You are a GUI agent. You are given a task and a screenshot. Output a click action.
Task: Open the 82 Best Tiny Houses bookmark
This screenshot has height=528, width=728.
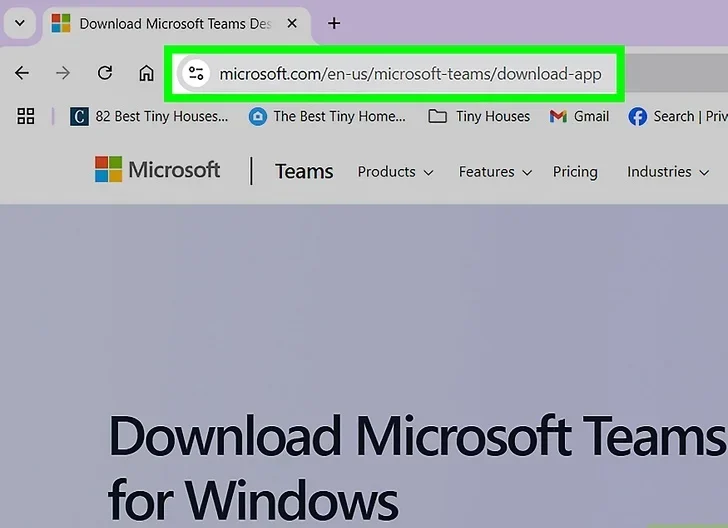click(149, 117)
